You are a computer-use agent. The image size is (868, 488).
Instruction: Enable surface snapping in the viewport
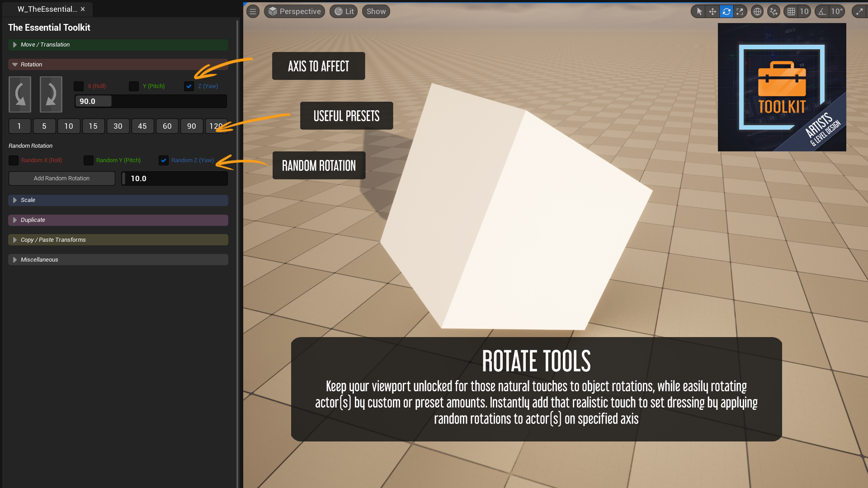773,11
